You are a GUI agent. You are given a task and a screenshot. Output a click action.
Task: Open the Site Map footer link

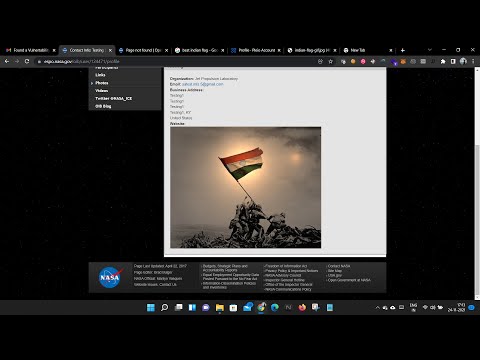(x=335, y=271)
